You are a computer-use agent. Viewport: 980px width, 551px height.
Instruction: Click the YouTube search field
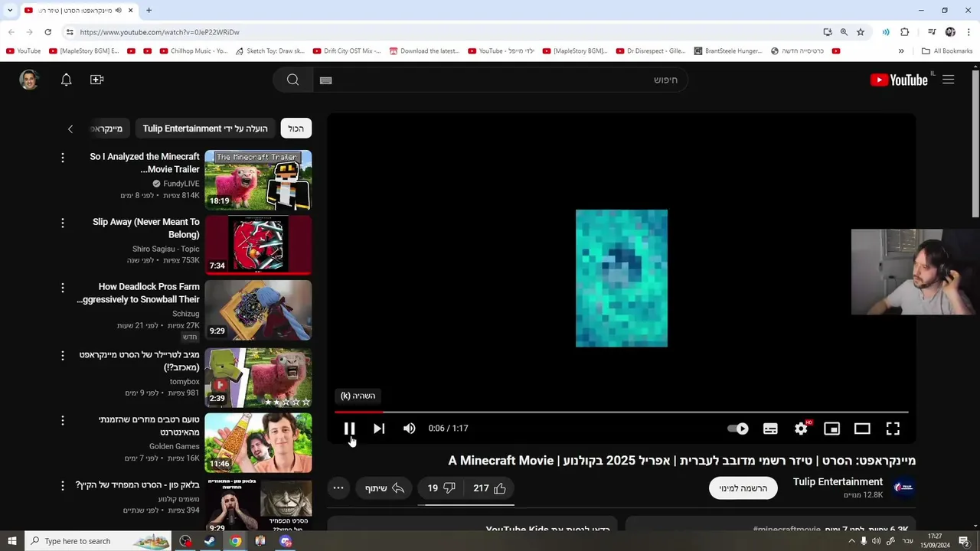501,80
